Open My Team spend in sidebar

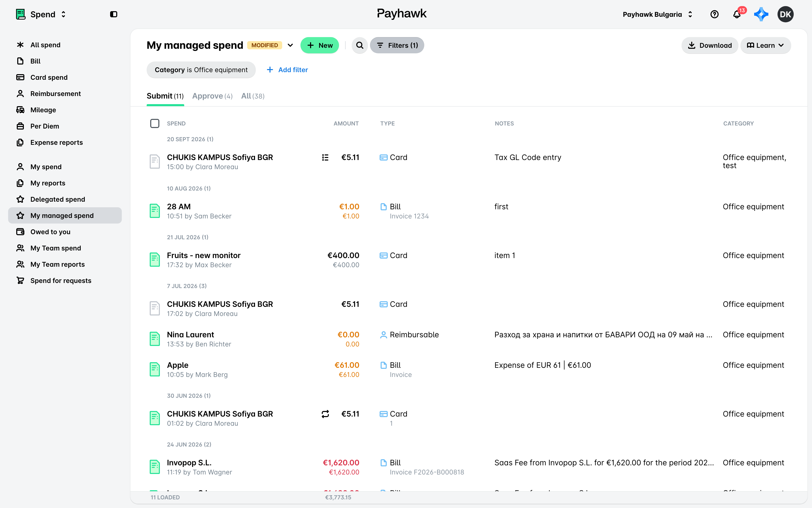65,248
